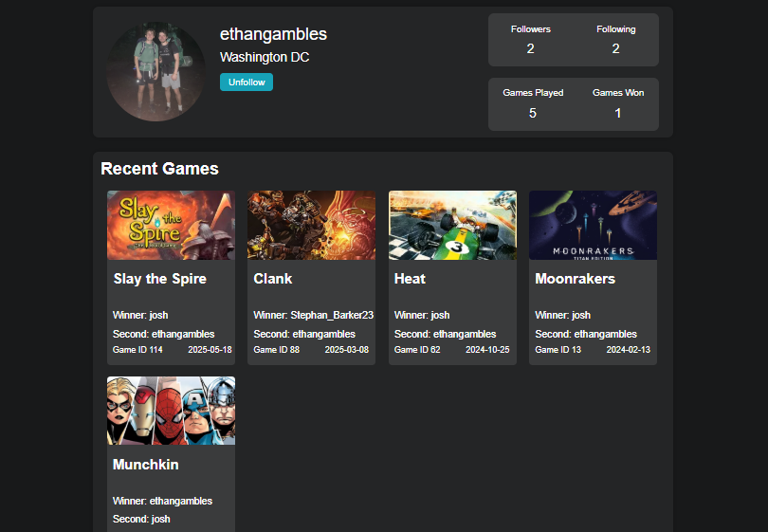Open Munchkin superhero cover image

click(171, 411)
